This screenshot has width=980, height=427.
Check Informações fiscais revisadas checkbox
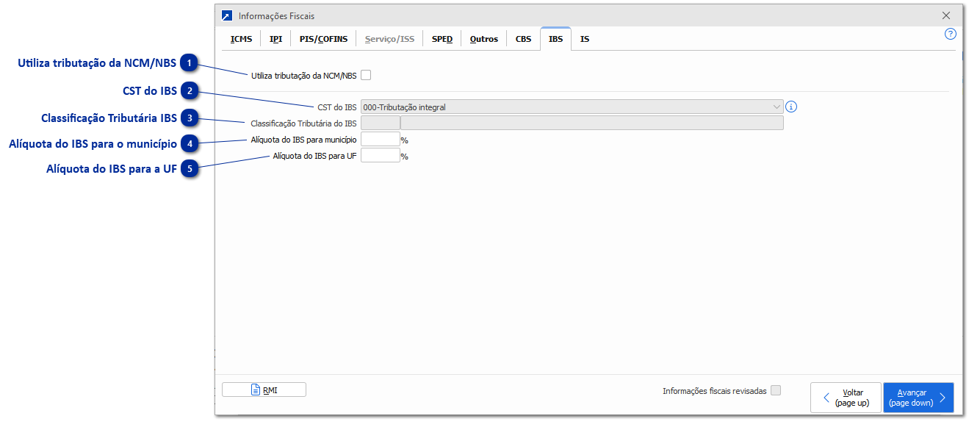[x=776, y=391]
